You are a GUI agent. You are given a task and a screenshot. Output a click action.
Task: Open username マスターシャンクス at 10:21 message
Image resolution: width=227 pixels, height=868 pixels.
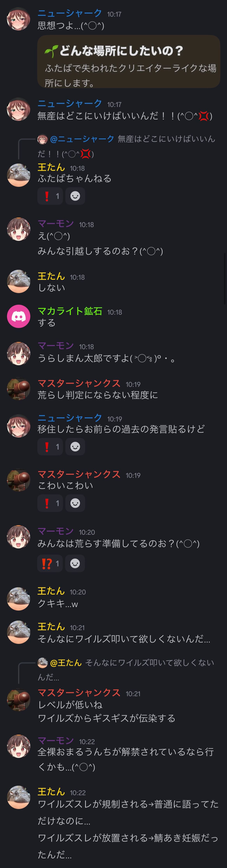79,693
